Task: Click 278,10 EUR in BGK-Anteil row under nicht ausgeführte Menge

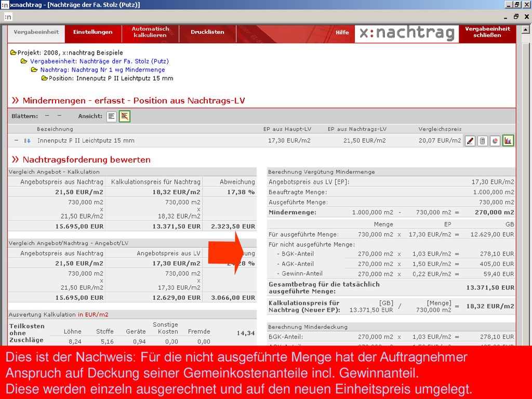Action: tap(497, 254)
